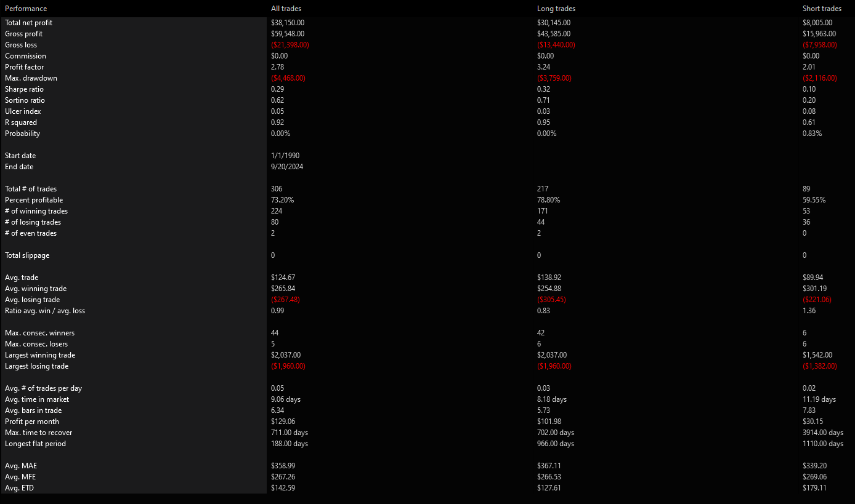Click the Long trades column header
Viewport: 855px width, 504px height.
(x=556, y=9)
